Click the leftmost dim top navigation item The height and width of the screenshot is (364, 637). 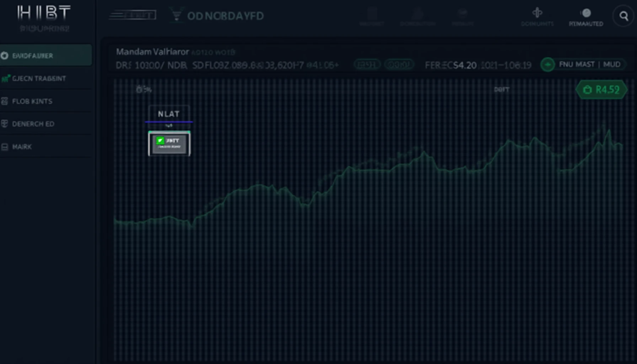pos(372,17)
